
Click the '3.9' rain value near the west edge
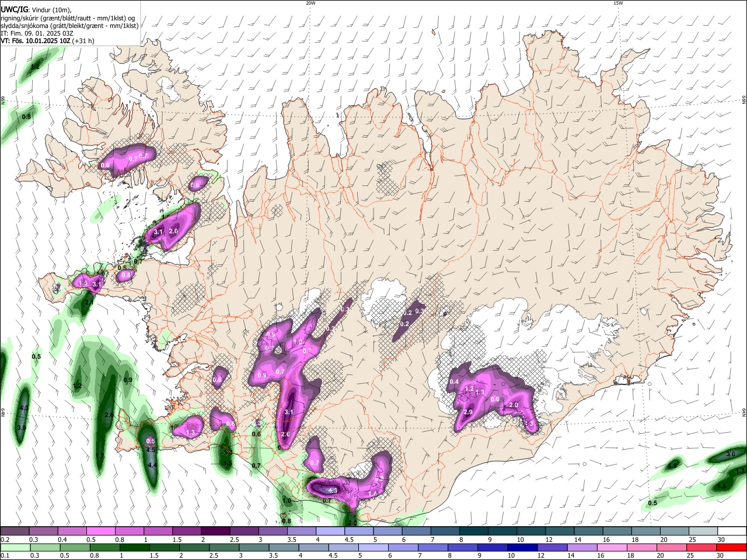pos(22,428)
